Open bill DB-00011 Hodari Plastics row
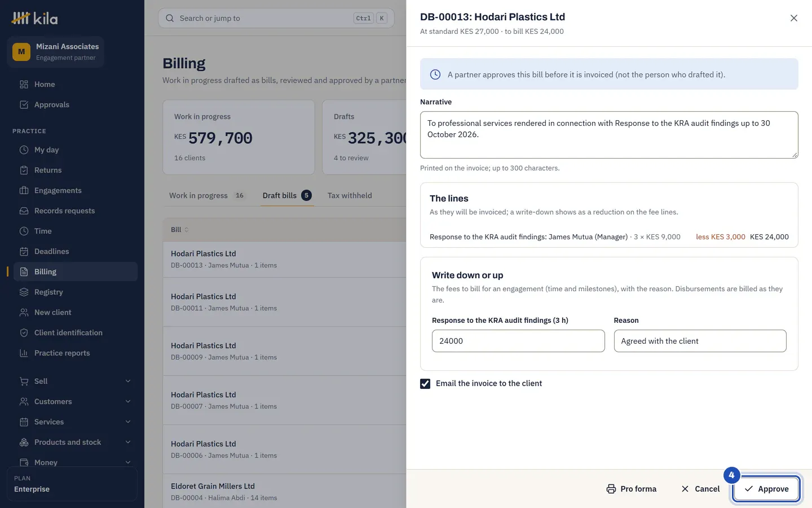812x508 pixels. coord(285,302)
